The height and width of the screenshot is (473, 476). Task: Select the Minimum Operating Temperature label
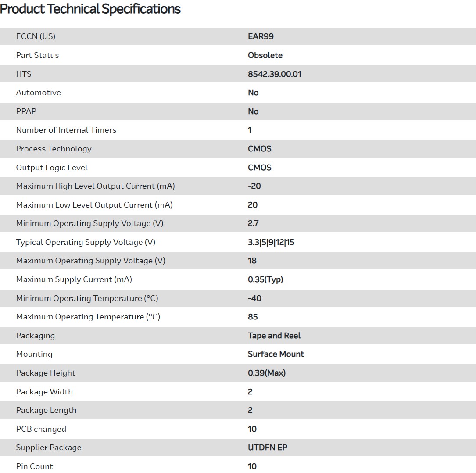(87, 298)
